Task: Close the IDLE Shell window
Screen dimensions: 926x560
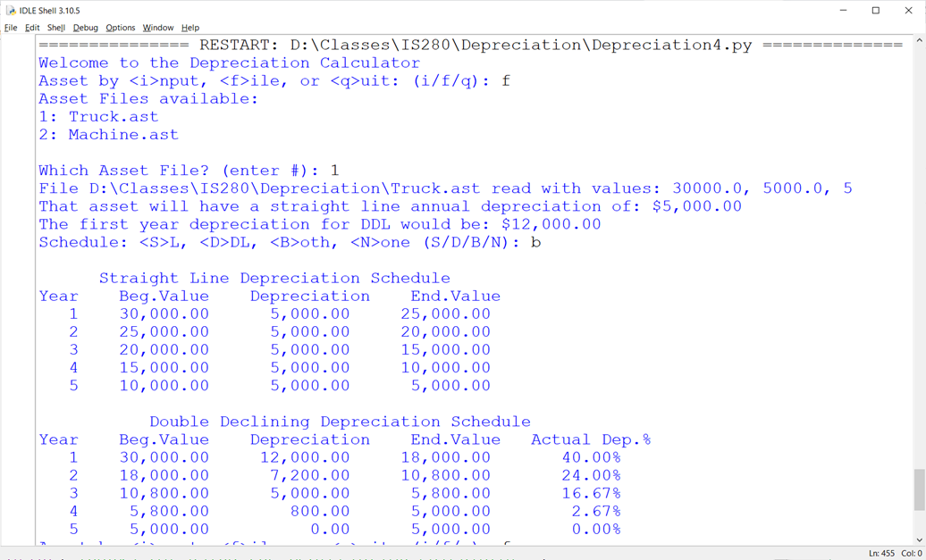Action: tap(908, 11)
